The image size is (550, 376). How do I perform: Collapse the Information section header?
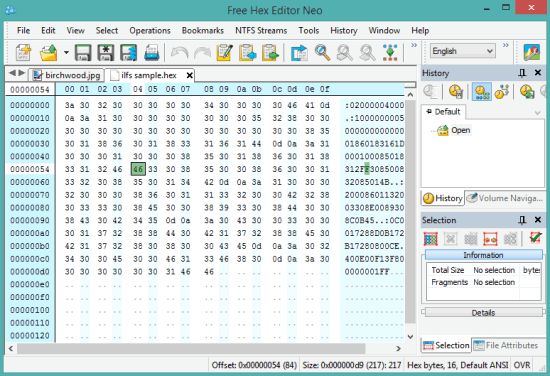tap(483, 255)
